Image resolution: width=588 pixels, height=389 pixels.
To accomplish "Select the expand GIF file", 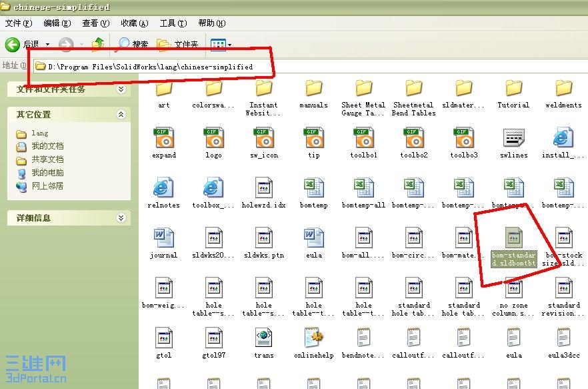I will click(164, 143).
